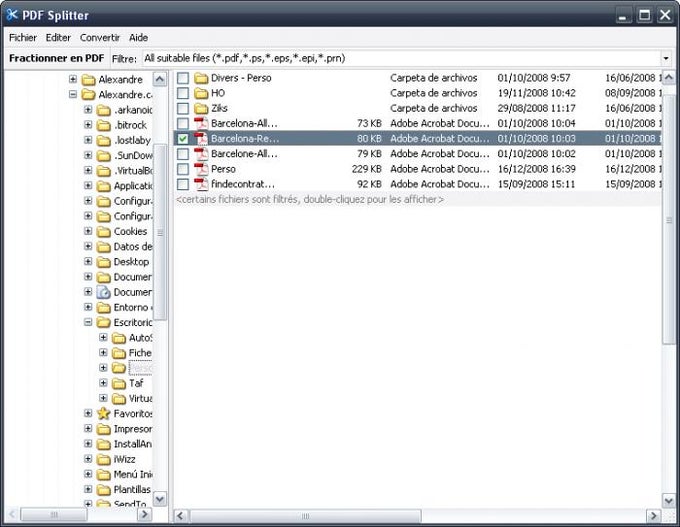Image resolution: width=680 pixels, height=527 pixels.
Task: Click file list vertical scrollbar thumb
Action: 669,220
